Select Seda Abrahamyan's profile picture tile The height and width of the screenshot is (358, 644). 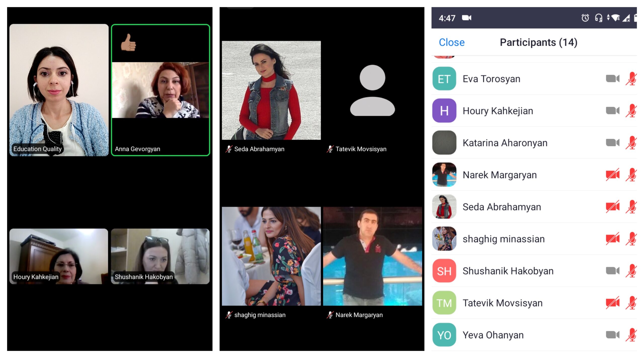click(x=271, y=90)
